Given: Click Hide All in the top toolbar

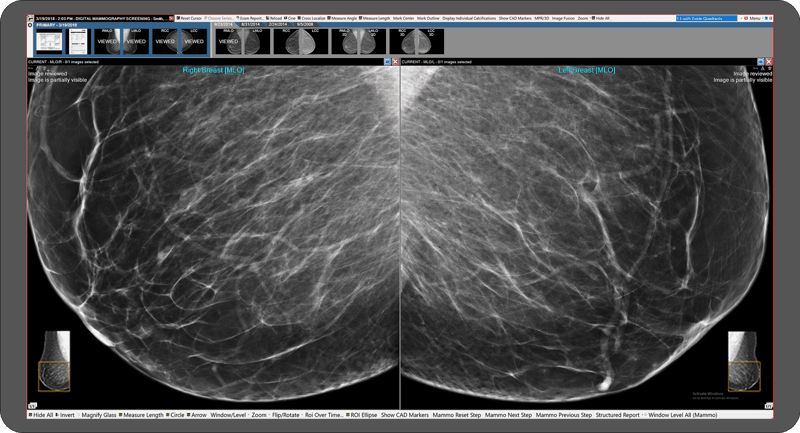Looking at the screenshot, I should pyautogui.click(x=601, y=18).
